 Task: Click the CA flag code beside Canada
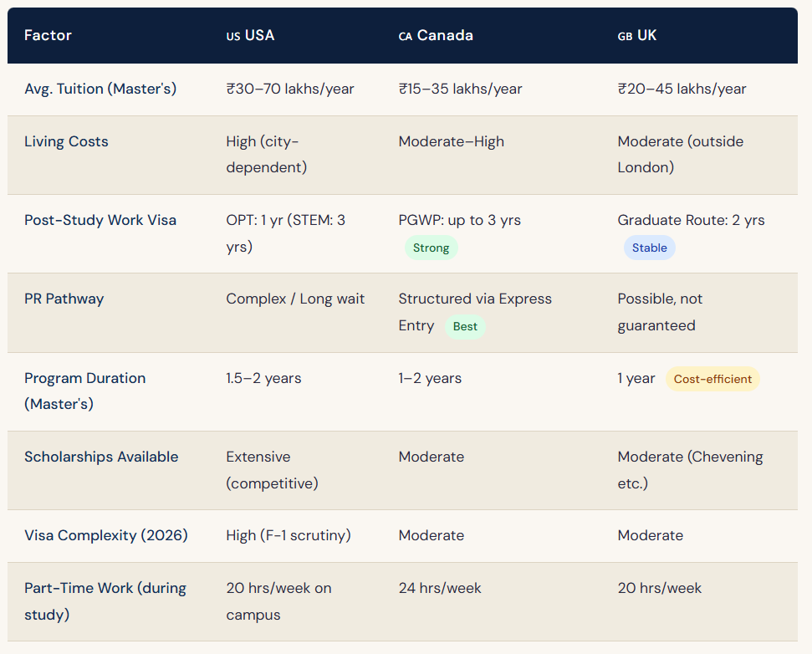[406, 36]
